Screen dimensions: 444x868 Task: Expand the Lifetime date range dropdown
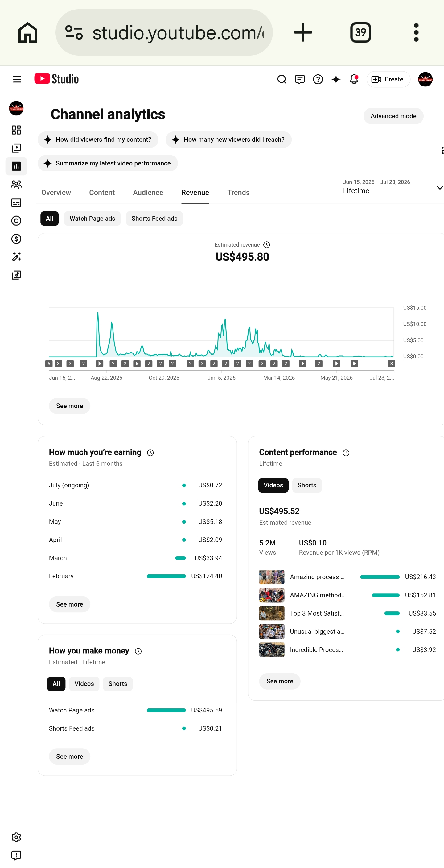(x=393, y=187)
